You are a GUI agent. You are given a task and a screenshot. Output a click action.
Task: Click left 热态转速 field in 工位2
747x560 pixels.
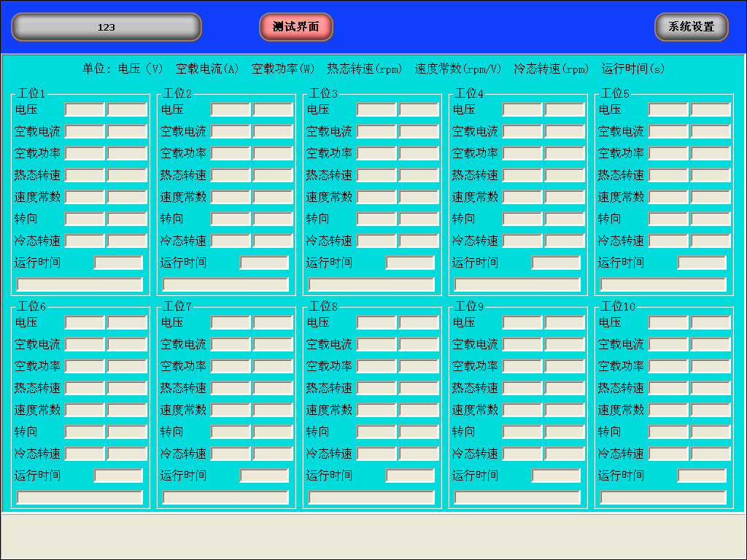231,175
